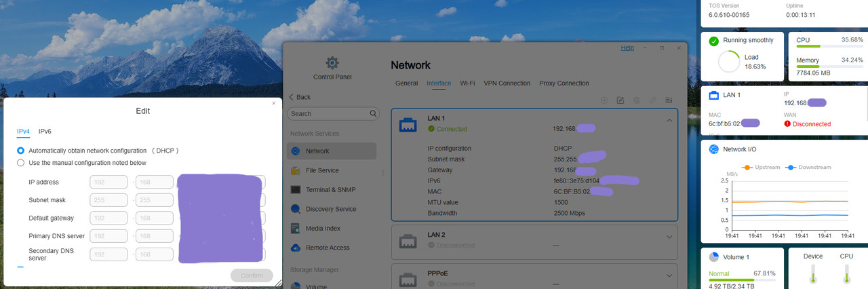Switch to the Interface tab
Image resolution: width=868 pixels, height=289 pixels.
[439, 83]
